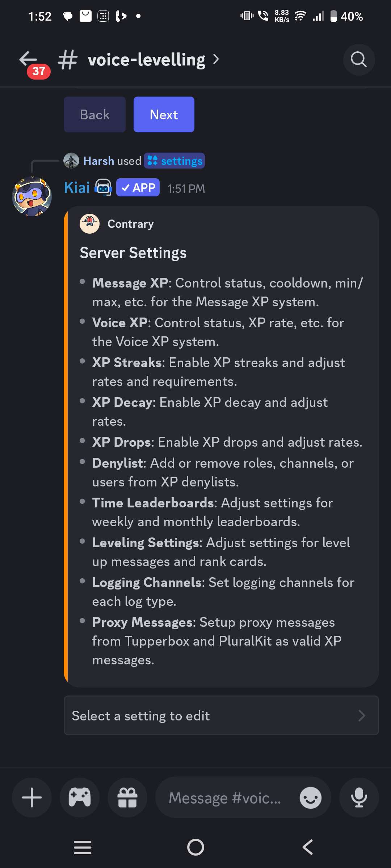391x868 pixels.
Task: Tap Kiai bot avatar
Action: click(x=32, y=196)
